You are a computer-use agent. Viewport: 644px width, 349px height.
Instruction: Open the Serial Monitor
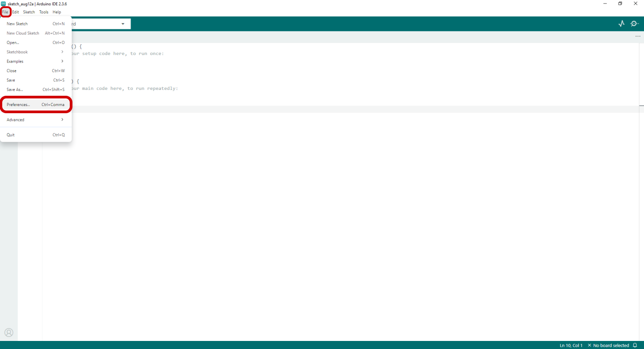point(634,24)
